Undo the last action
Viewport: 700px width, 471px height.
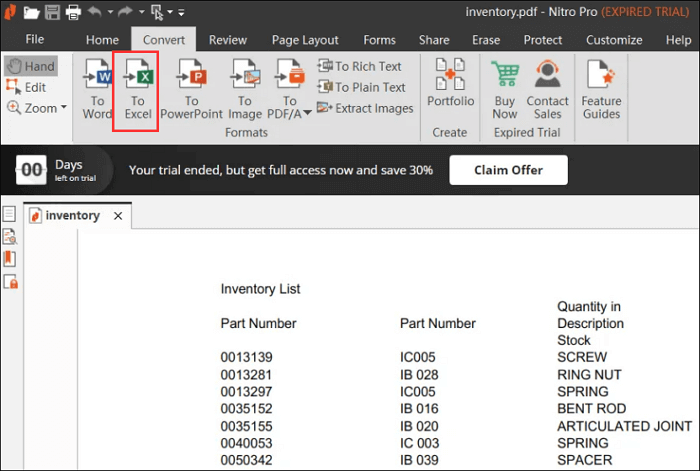pyautogui.click(x=94, y=12)
